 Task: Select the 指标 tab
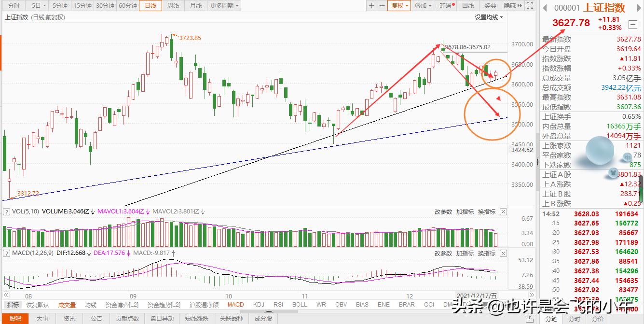point(13,305)
